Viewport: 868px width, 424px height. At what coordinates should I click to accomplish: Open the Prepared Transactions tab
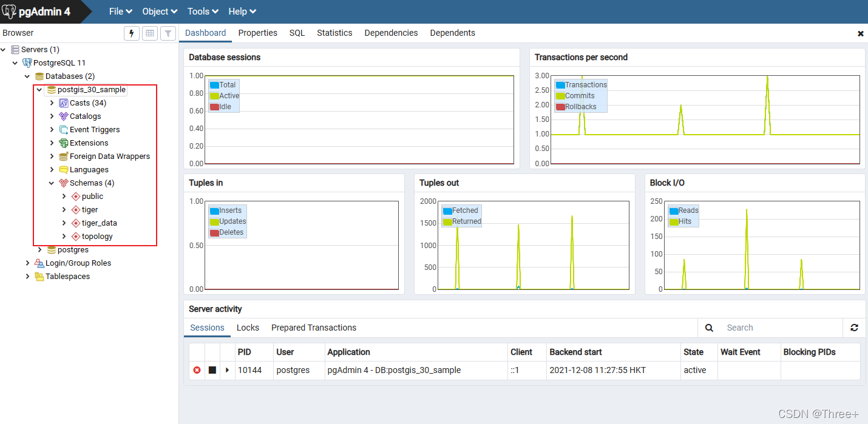(313, 328)
